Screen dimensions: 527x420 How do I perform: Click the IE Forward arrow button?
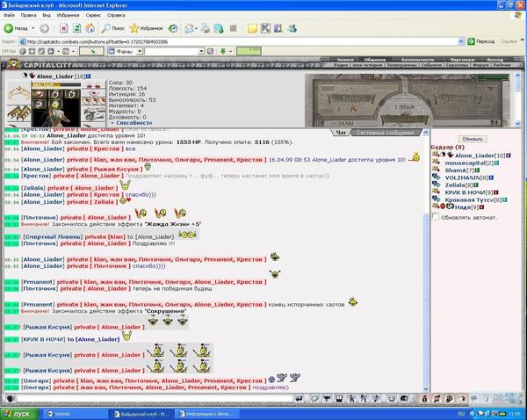[44, 29]
